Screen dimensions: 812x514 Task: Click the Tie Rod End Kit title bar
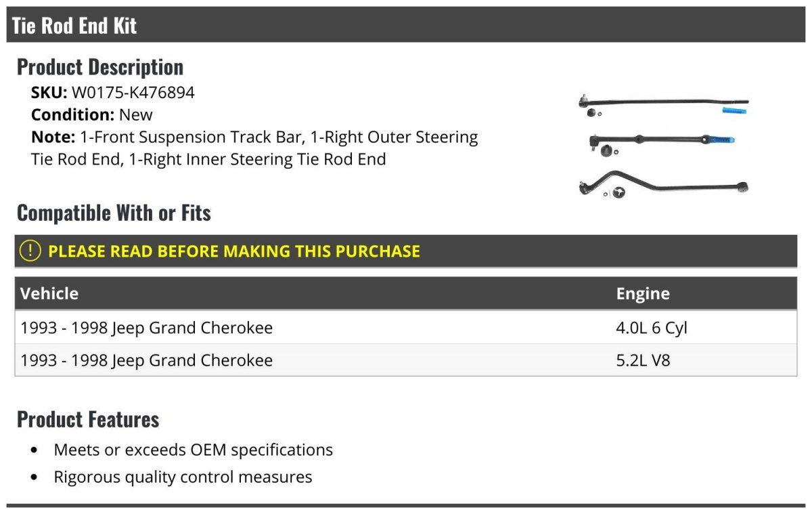[74, 26]
